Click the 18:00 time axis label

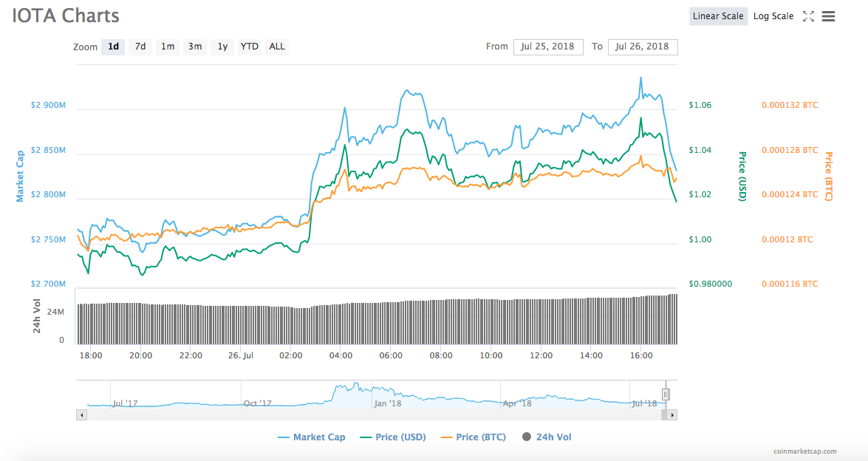(x=91, y=355)
